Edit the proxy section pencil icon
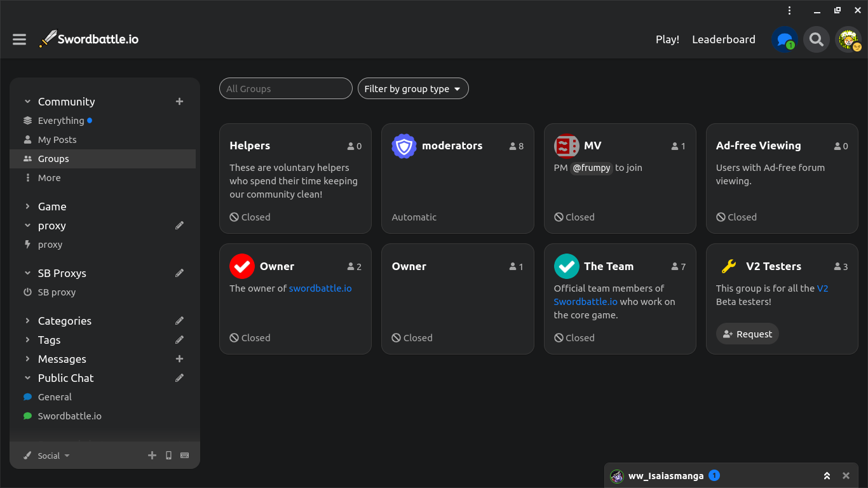868x488 pixels. pos(179,226)
